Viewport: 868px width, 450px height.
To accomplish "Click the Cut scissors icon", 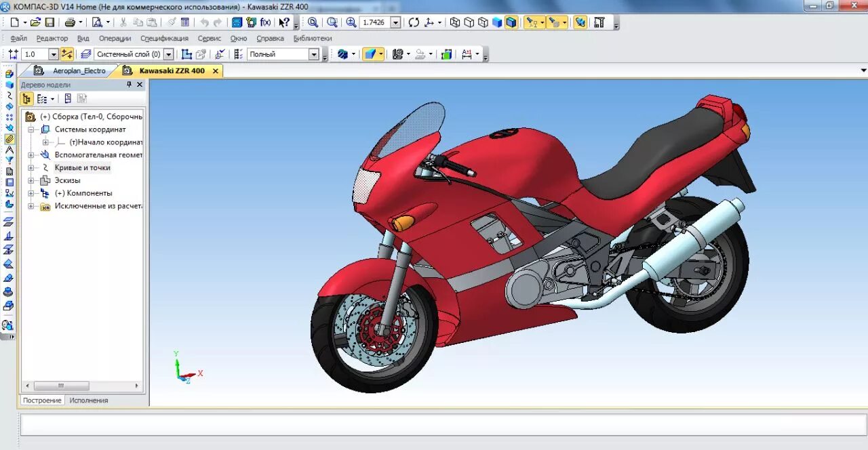I will 123,22.
